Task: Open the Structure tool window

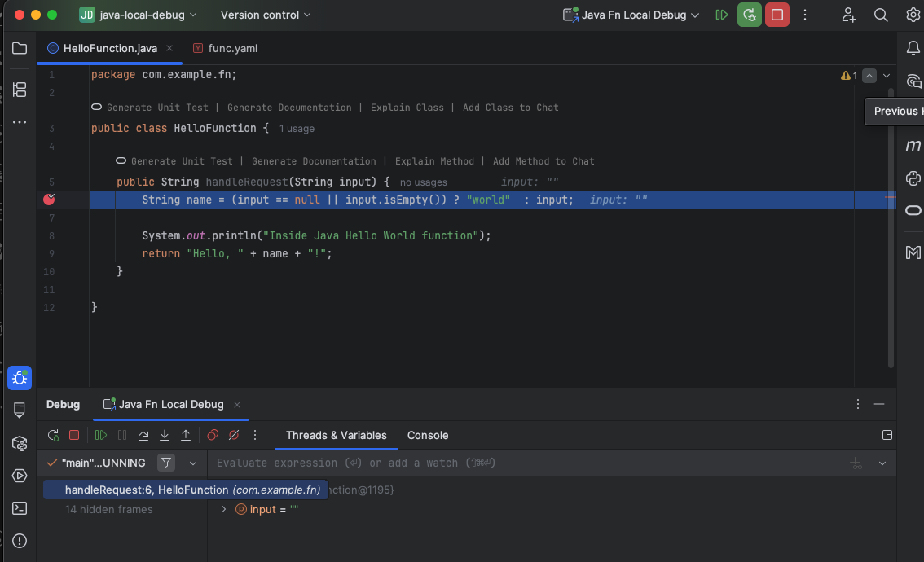Action: click(x=20, y=90)
